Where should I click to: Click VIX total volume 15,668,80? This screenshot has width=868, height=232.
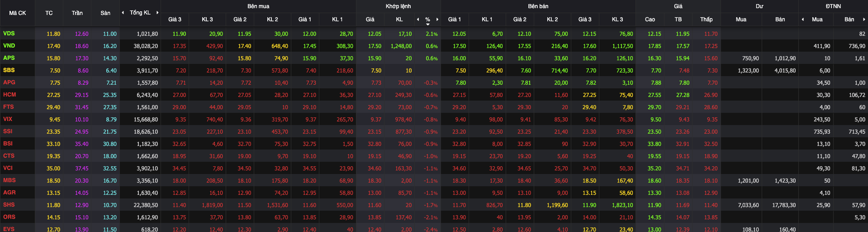[x=146, y=120]
